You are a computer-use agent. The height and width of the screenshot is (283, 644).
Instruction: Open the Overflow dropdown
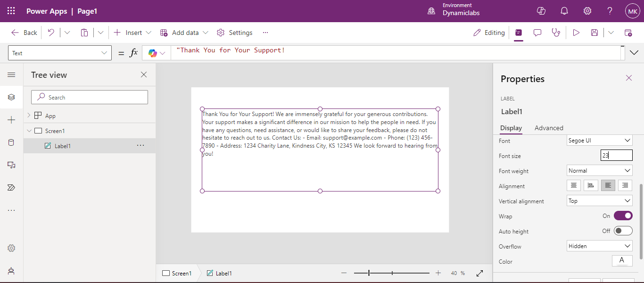tap(599, 246)
